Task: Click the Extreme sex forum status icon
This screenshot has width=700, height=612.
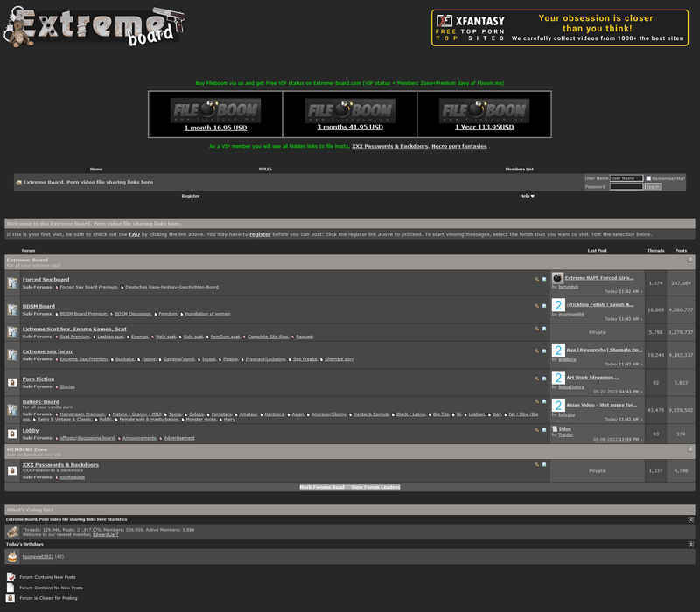Action: point(12,355)
